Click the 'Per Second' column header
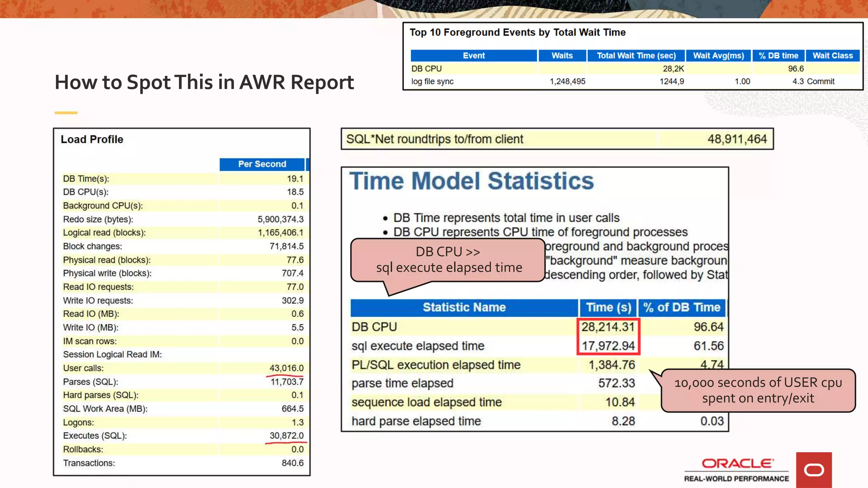This screenshot has width=868, height=488. [x=262, y=164]
